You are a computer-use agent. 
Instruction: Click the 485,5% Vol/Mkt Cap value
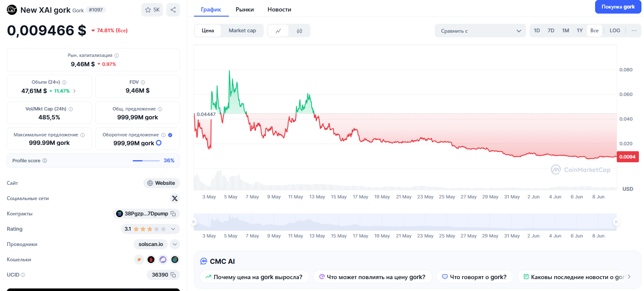pos(49,117)
